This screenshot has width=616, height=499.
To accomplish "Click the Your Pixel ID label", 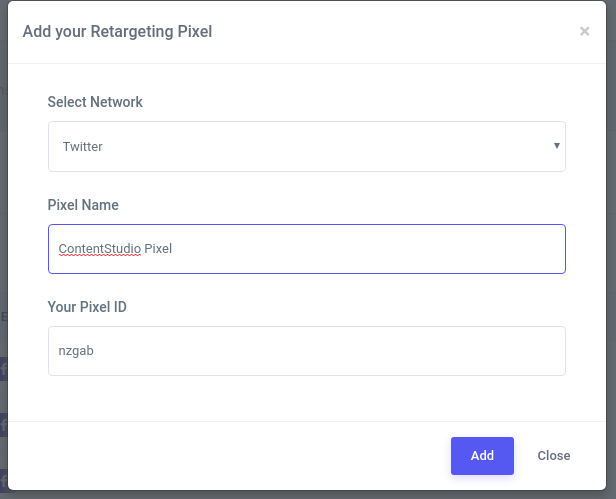I will point(87,307).
